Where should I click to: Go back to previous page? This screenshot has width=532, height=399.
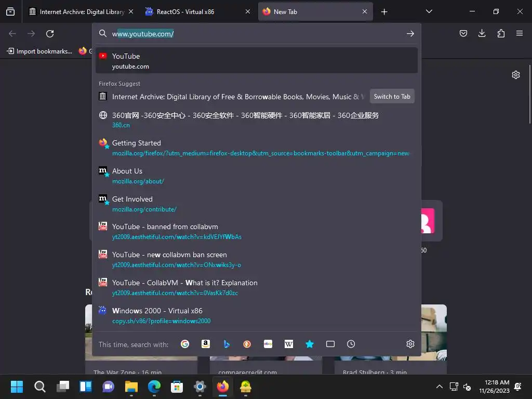[12, 34]
